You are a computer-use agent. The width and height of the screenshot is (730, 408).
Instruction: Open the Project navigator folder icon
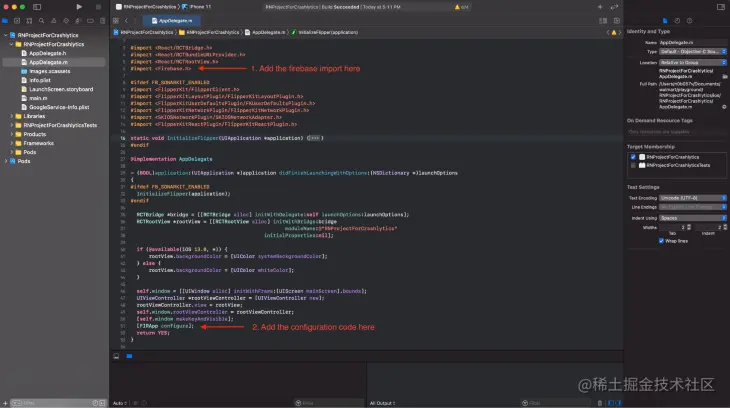(x=5, y=20)
